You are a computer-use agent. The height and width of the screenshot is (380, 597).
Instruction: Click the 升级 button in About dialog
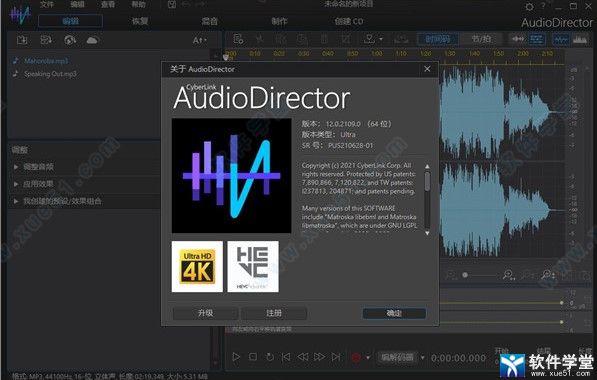tap(206, 313)
